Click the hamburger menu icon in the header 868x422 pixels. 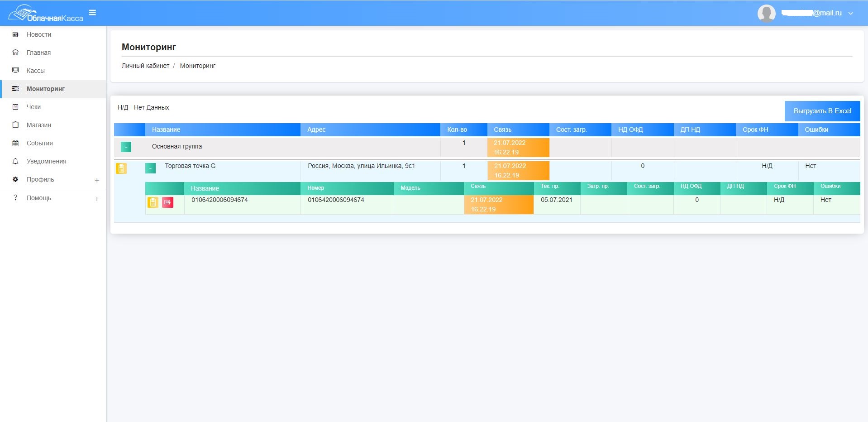(92, 13)
